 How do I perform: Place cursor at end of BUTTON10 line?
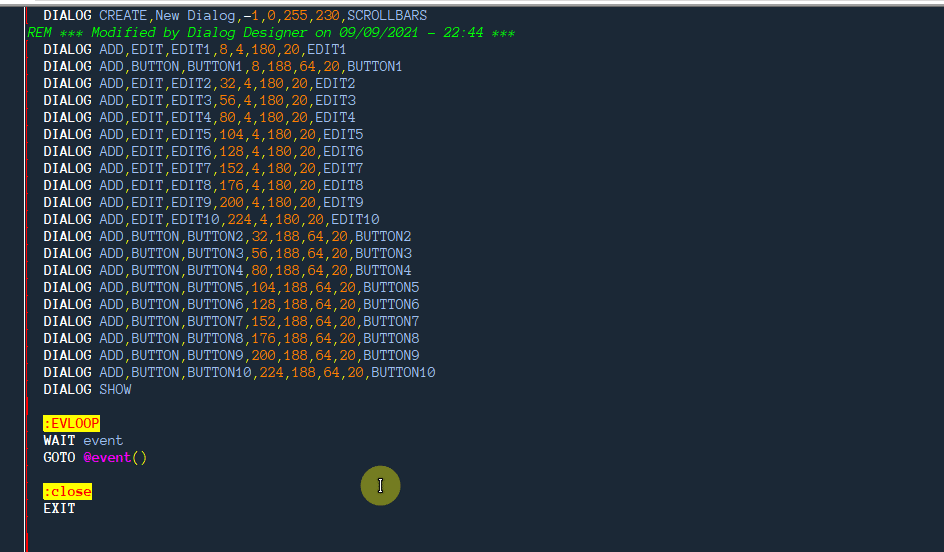pyautogui.click(x=436, y=373)
